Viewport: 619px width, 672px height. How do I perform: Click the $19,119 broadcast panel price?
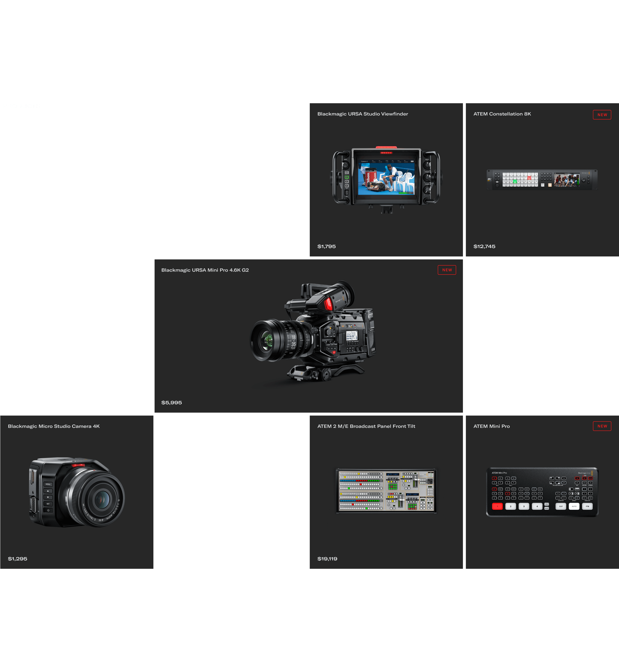click(x=327, y=559)
